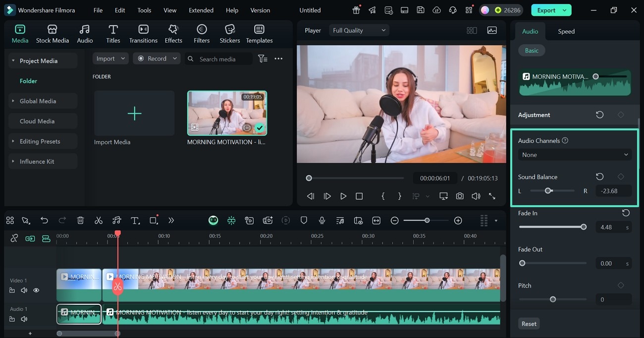This screenshot has width=644, height=338.
Task: Open the Full Quality dropdown
Action: coord(359,30)
